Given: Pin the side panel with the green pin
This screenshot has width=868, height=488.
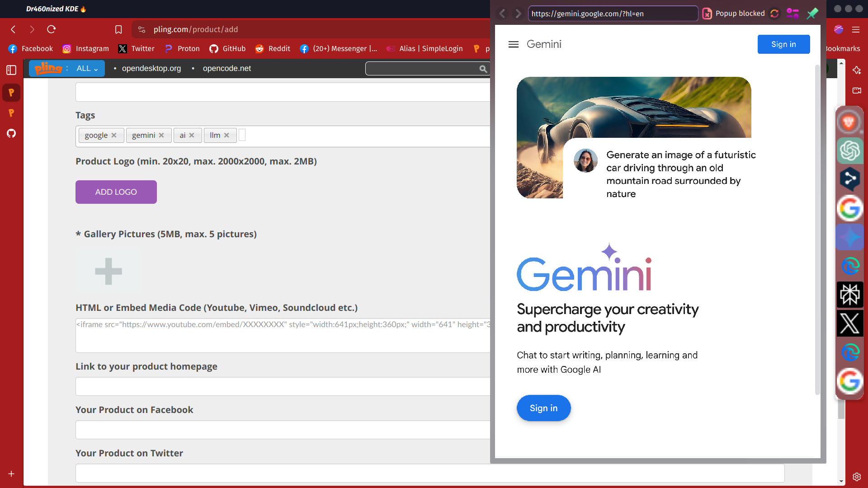Looking at the screenshot, I should pyautogui.click(x=812, y=14).
